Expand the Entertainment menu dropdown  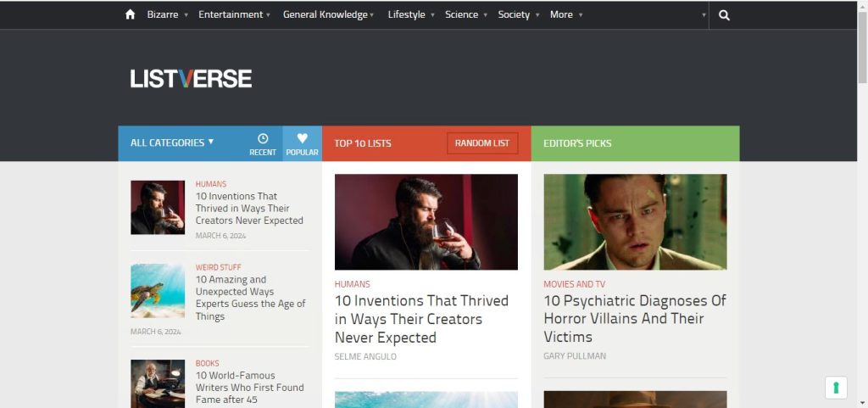(x=234, y=14)
